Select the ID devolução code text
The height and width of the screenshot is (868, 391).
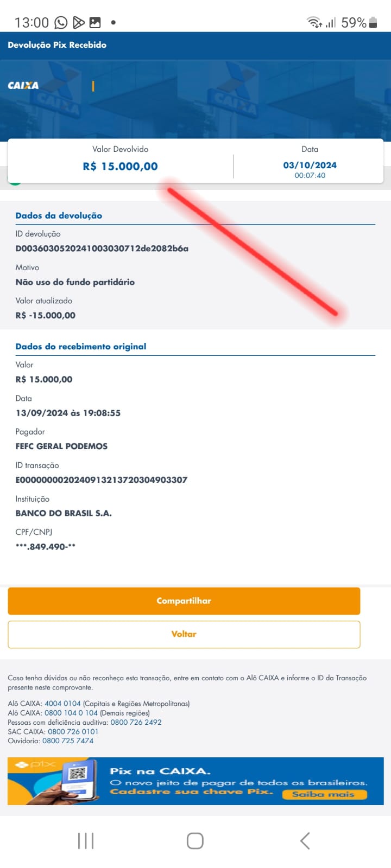point(102,248)
